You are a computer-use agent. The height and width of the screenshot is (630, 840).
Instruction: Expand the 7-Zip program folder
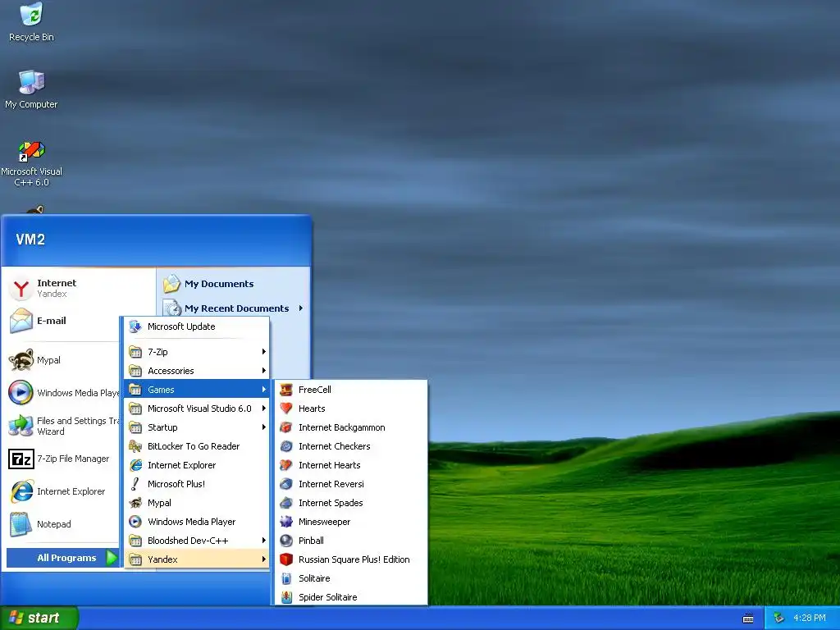197,351
